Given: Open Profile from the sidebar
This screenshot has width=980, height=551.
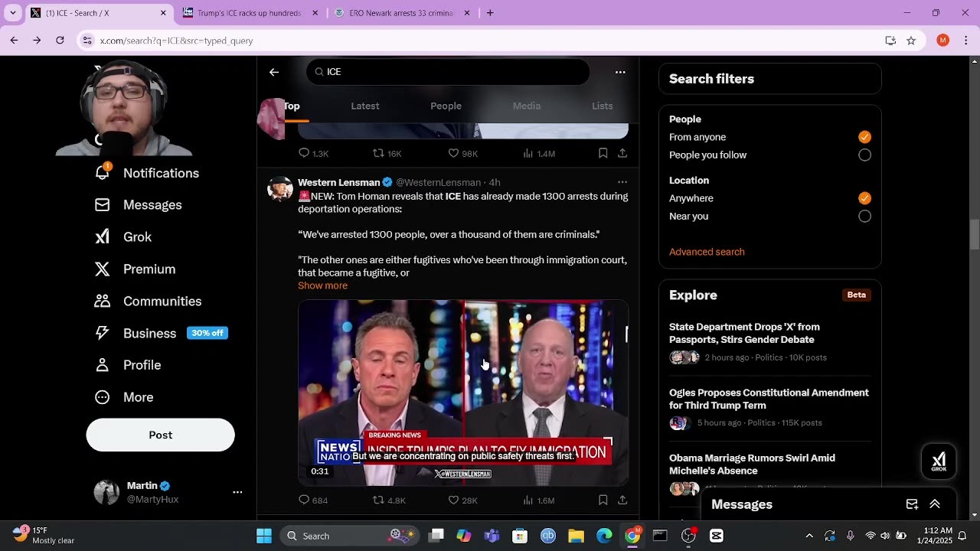Looking at the screenshot, I should point(127,365).
